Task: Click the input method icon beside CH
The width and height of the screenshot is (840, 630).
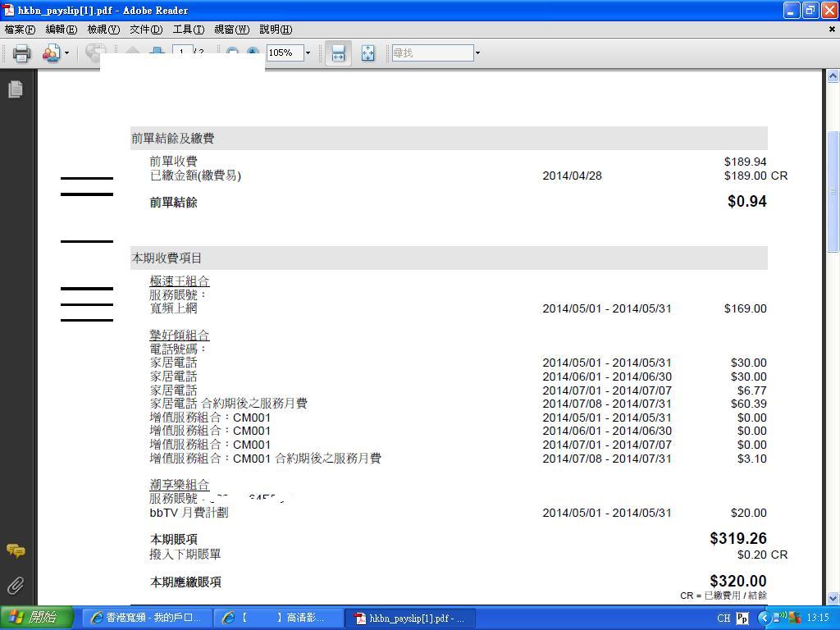Action: pyautogui.click(x=742, y=619)
